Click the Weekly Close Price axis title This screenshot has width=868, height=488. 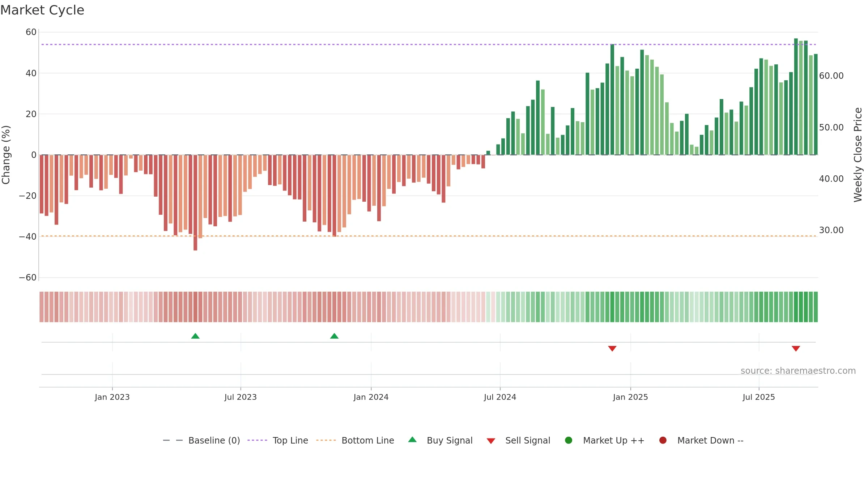click(x=858, y=155)
